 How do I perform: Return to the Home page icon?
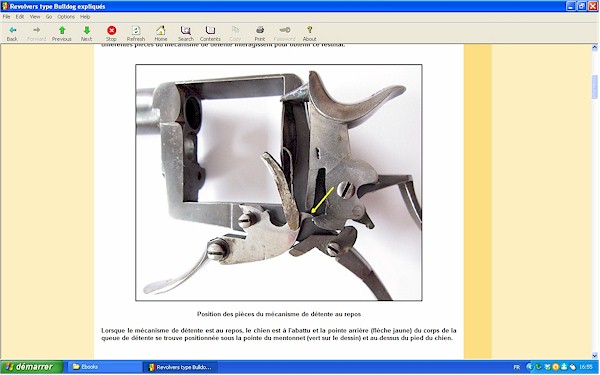pos(161,33)
